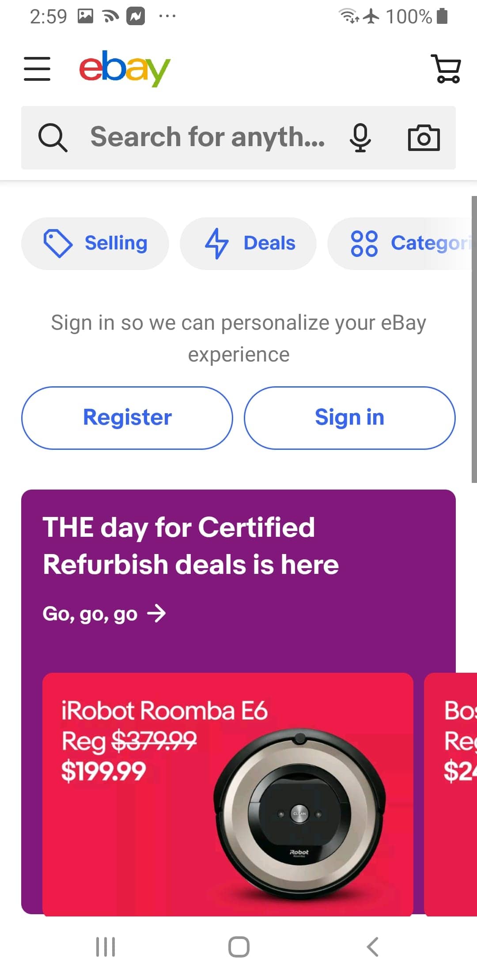Open the Categories chip

[402, 243]
